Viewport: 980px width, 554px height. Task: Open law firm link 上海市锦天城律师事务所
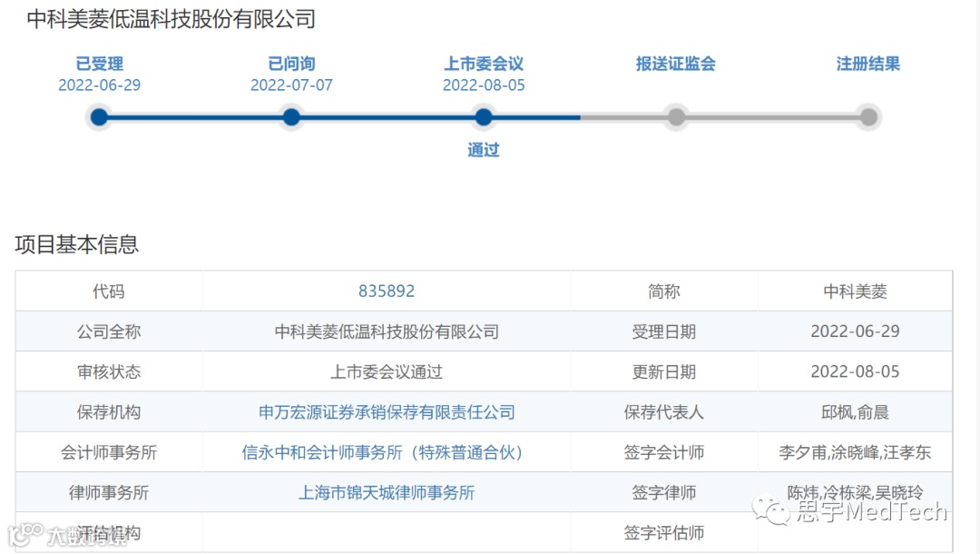(387, 493)
